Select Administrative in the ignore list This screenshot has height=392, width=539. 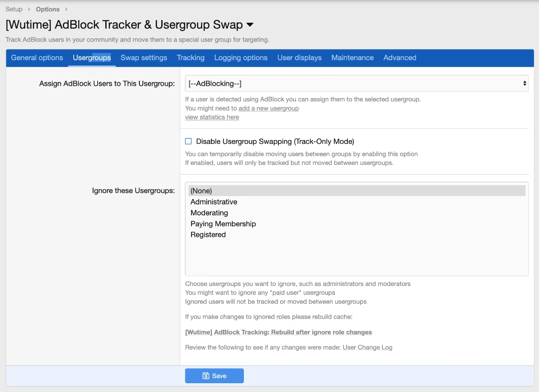pyautogui.click(x=214, y=202)
